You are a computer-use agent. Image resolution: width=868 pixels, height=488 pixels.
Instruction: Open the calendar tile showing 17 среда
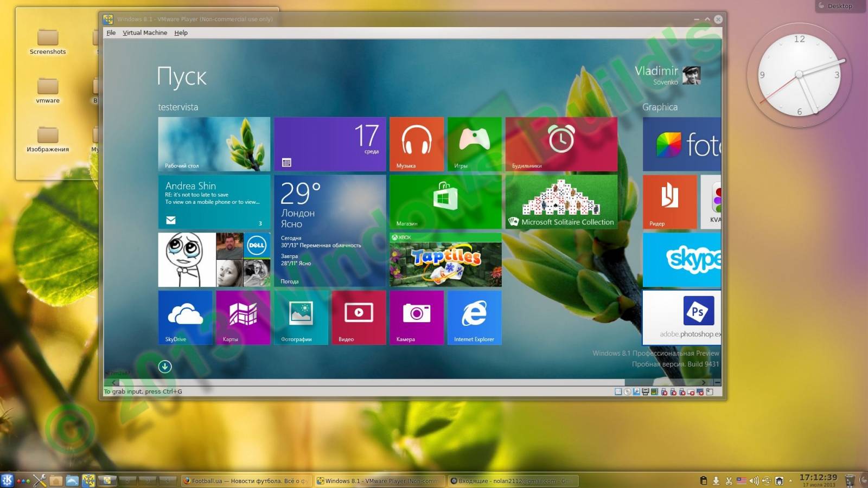(x=330, y=144)
